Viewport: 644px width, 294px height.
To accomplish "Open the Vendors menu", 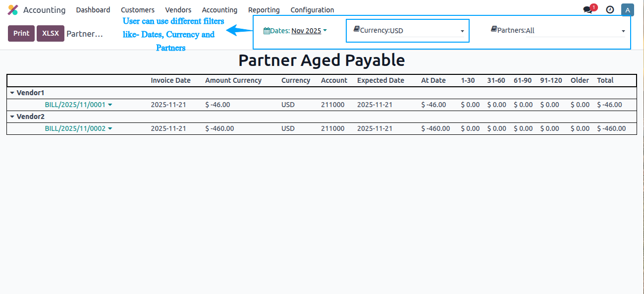I will tap(178, 10).
